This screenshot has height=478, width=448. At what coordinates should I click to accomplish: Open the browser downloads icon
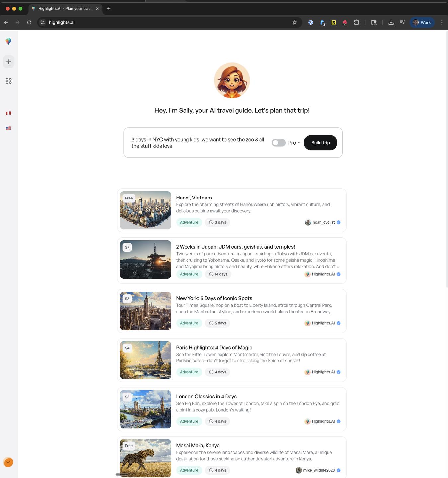pyautogui.click(x=391, y=22)
